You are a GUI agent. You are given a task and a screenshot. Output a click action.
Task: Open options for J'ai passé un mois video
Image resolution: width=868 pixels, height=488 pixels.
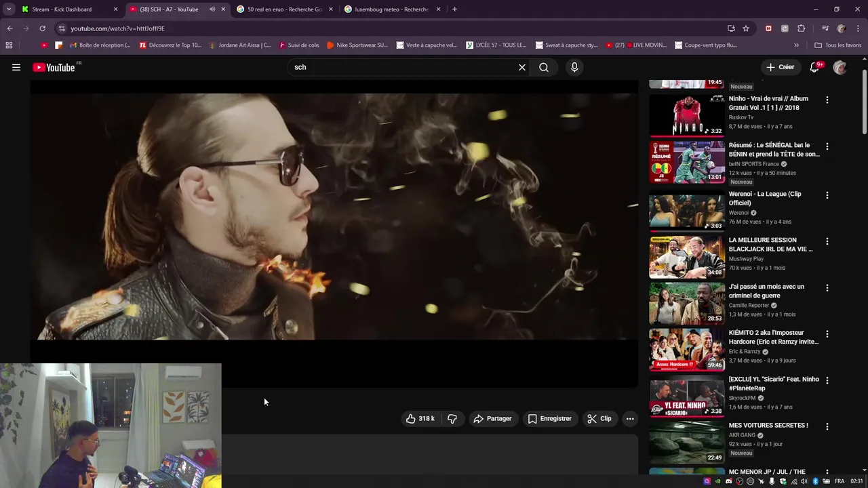tap(827, 287)
